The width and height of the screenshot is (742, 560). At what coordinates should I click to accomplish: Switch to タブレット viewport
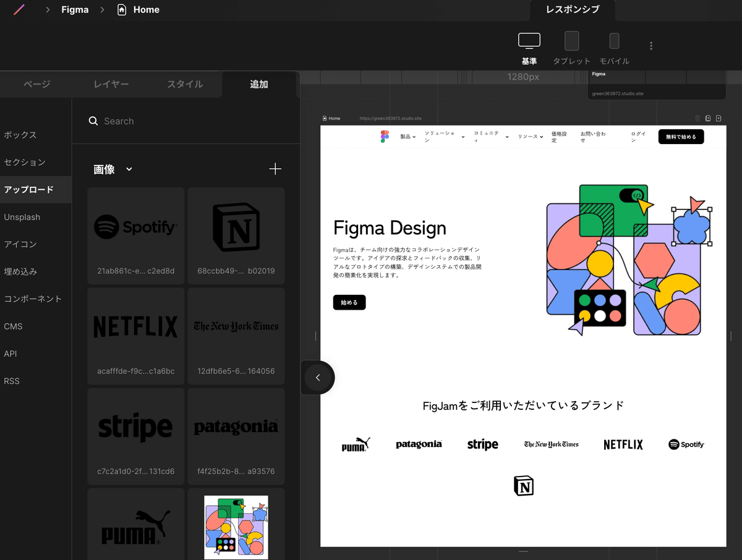[x=571, y=48]
